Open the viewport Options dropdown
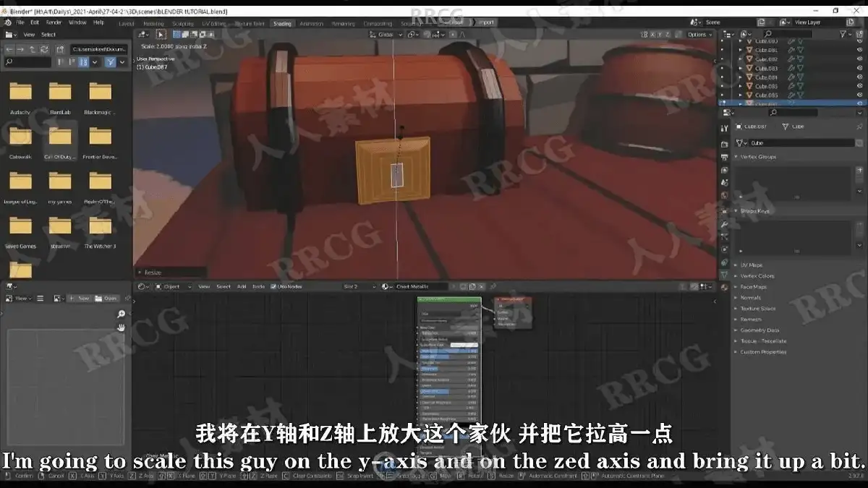The width and height of the screenshot is (868, 488). tap(699, 34)
